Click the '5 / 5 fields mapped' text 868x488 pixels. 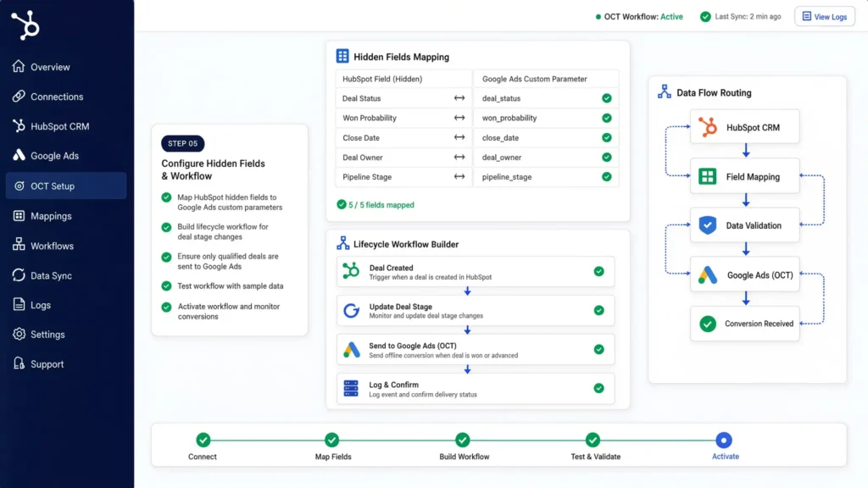[381, 205]
